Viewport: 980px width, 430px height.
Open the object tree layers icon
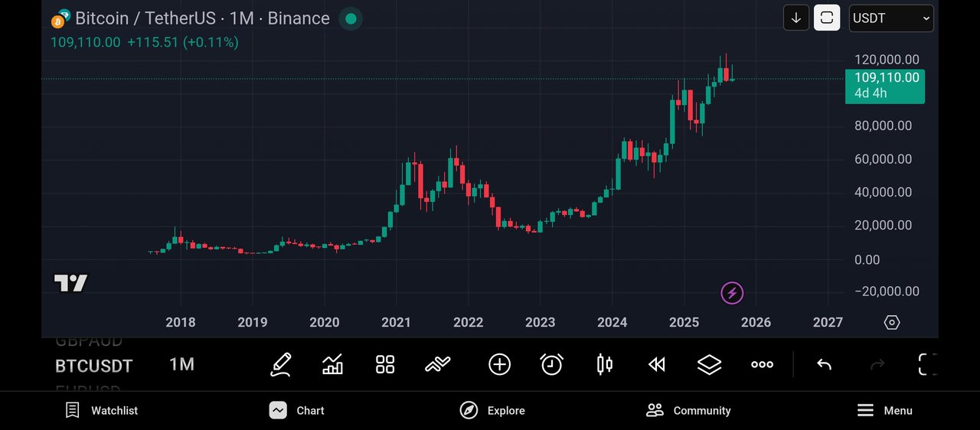710,365
